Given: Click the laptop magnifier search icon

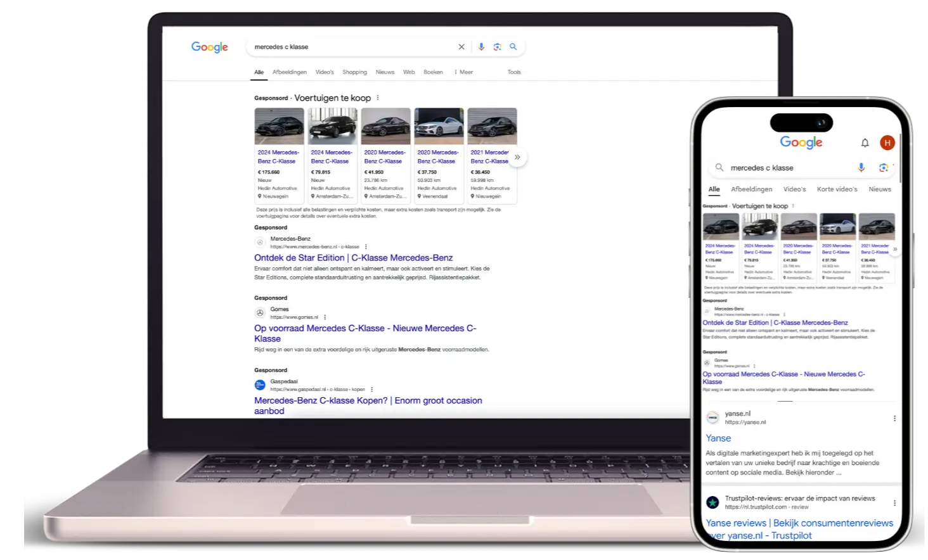Looking at the screenshot, I should coord(513,47).
